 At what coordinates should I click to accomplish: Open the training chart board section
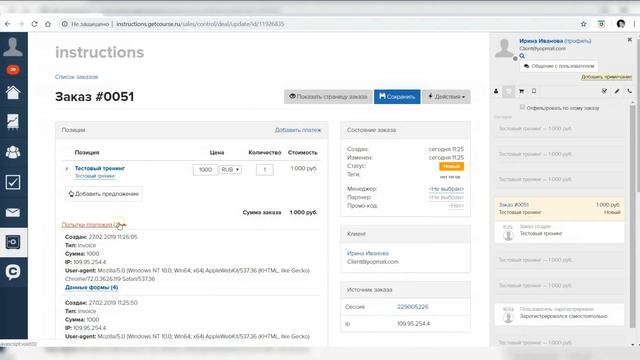pos(13,122)
